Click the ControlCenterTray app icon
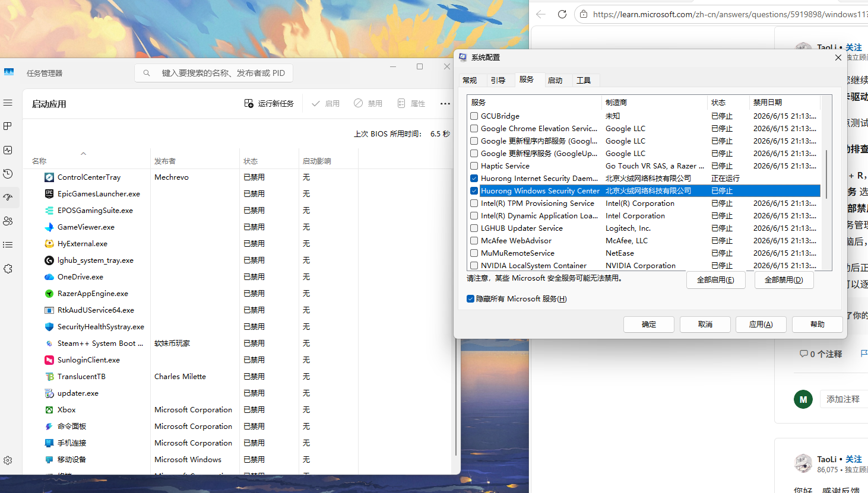 coord(49,177)
